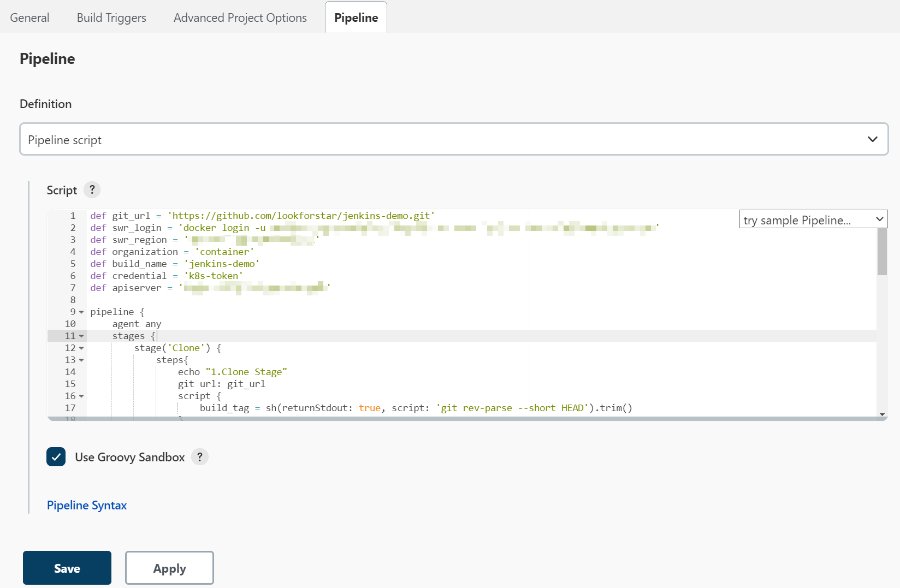Open the Pipeline Syntax link
This screenshot has height=588, width=900.
[x=87, y=505]
